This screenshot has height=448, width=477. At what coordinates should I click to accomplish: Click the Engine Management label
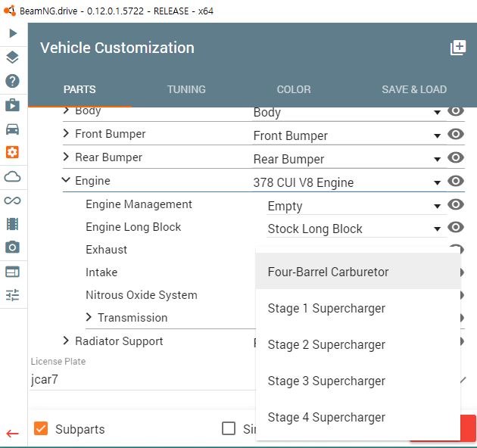pos(139,204)
